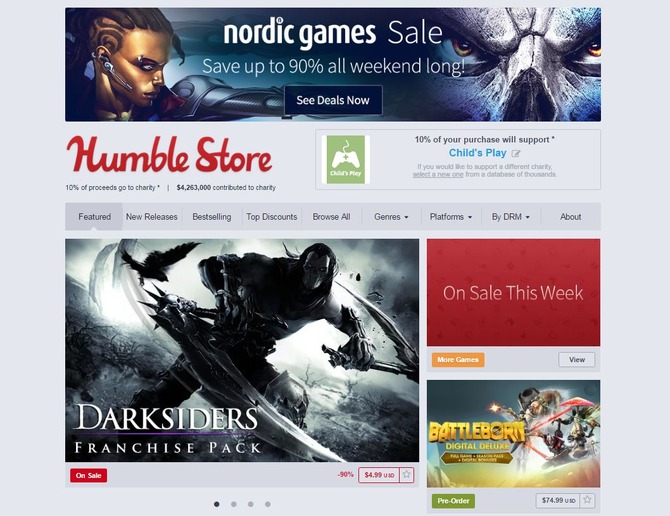Viewport: 670px width, 516px height.
Task: Buy Darksiders pack for $4.99 USD
Action: click(x=379, y=475)
